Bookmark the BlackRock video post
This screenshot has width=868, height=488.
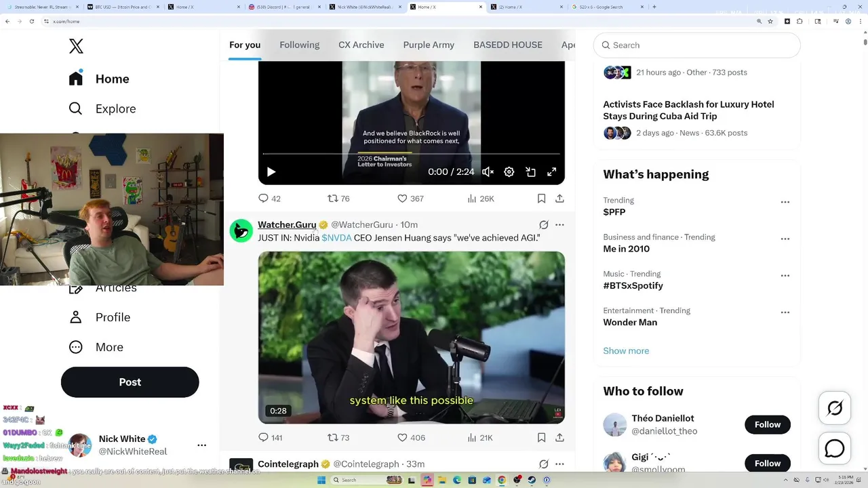coord(541,199)
